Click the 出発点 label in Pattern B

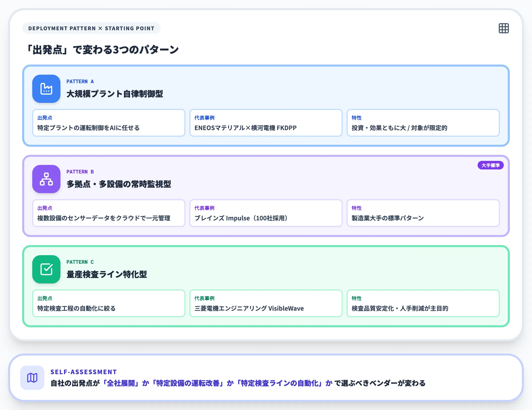click(x=45, y=208)
